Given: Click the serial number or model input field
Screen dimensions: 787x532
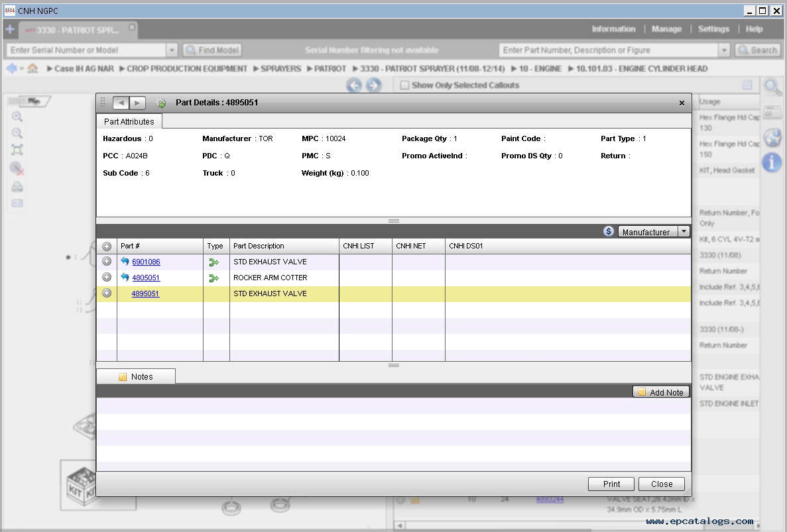Looking at the screenshot, I should pos(86,50).
